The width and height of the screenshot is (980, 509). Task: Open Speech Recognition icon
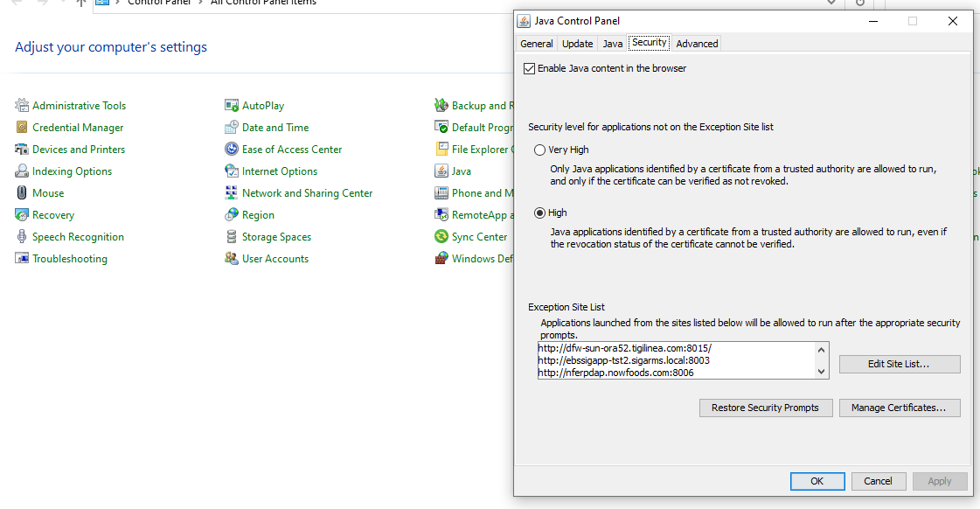click(22, 236)
